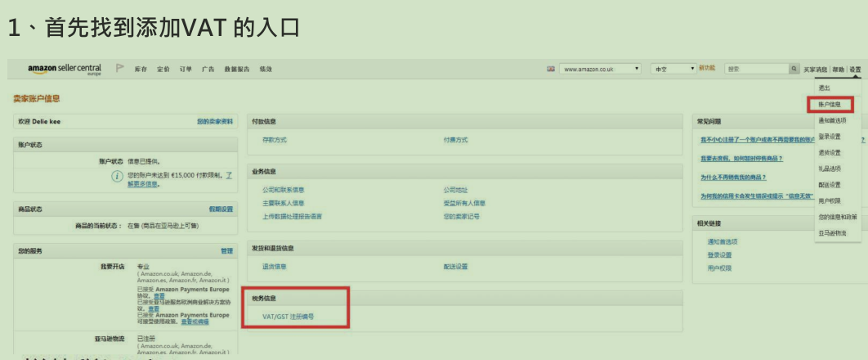
Task: Click 卖家账户信息 page heading
Action: click(x=37, y=98)
